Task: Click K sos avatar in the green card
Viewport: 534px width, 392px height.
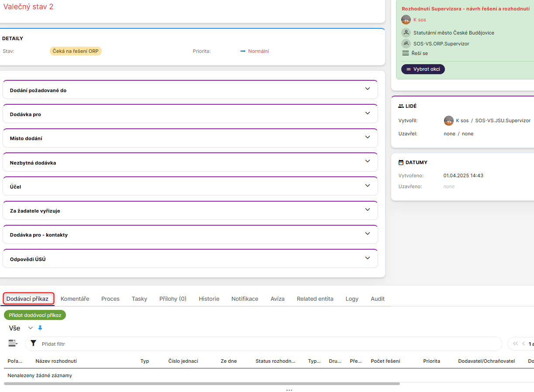Action: point(406,20)
